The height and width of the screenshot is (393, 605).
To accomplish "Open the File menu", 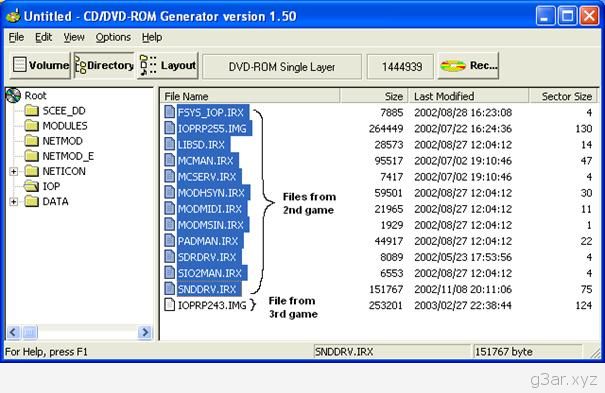I will point(16,37).
